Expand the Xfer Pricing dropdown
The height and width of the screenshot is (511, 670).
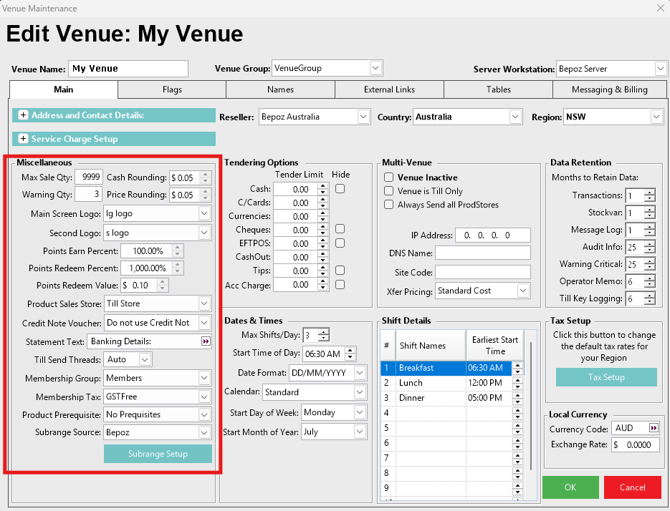[x=523, y=291]
